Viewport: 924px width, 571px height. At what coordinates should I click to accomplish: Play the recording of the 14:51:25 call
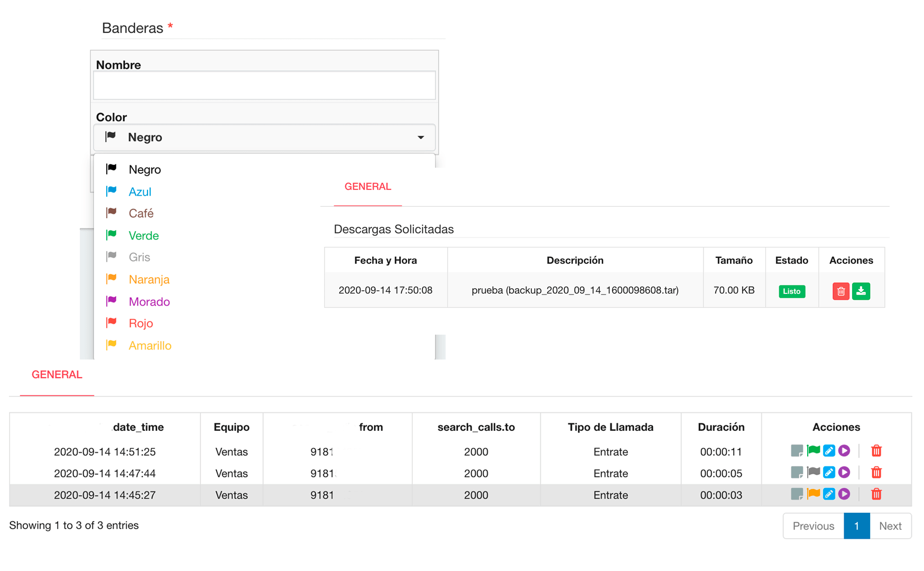point(844,451)
